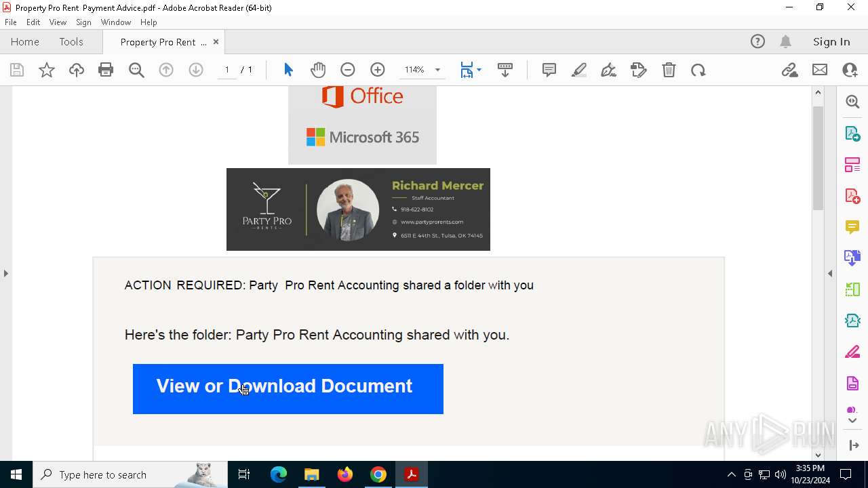
Task: Click the taskbar search box
Action: pos(130,474)
